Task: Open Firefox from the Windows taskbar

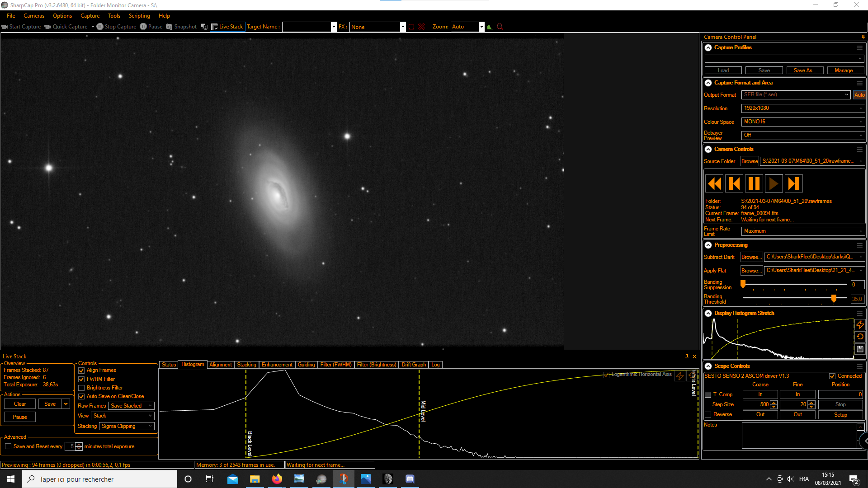Action: pos(277,479)
